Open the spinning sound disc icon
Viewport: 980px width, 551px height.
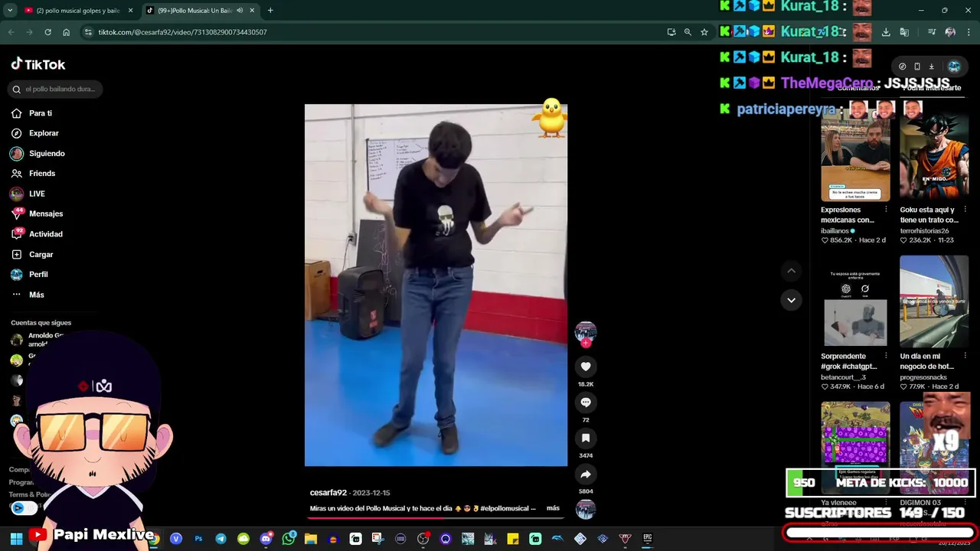[586, 509]
